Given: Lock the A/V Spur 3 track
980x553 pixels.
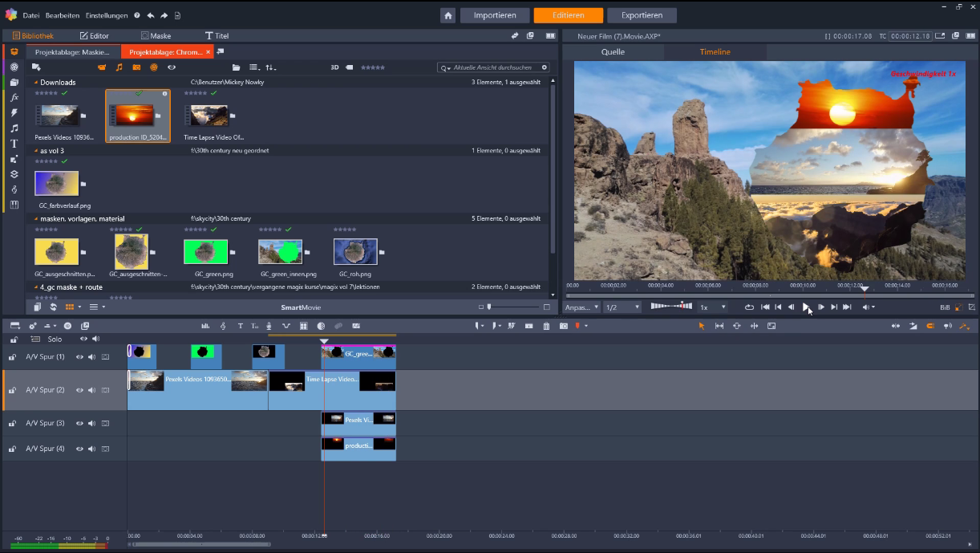Looking at the screenshot, I should pyautogui.click(x=13, y=423).
